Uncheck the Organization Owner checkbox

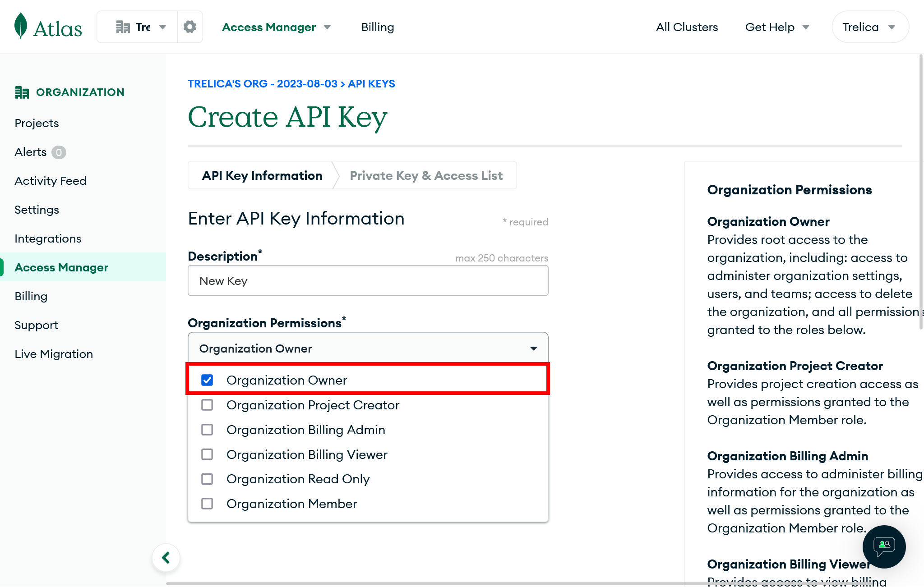pyautogui.click(x=207, y=380)
